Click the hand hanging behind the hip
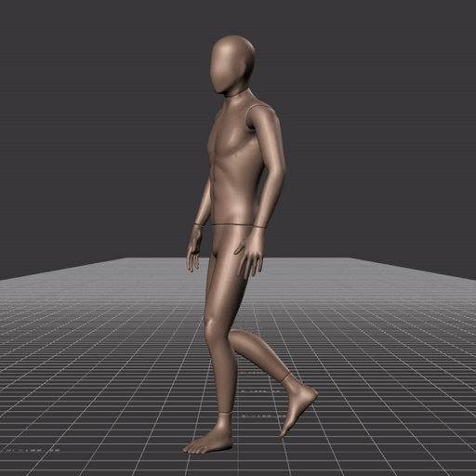 click(194, 248)
